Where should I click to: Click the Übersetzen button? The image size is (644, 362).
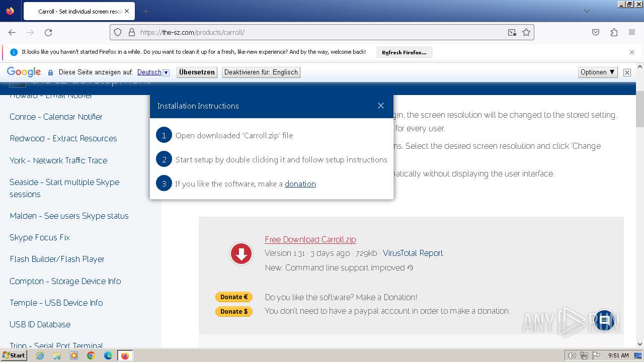[x=197, y=72]
